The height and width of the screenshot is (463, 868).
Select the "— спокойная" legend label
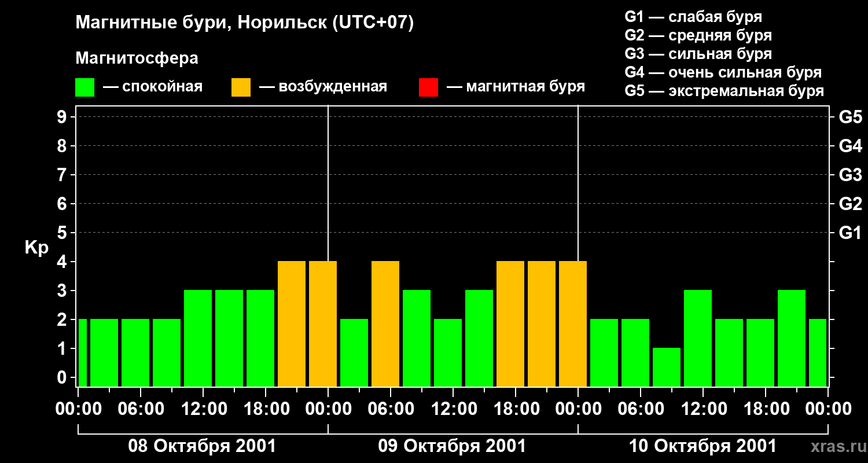pos(153,87)
